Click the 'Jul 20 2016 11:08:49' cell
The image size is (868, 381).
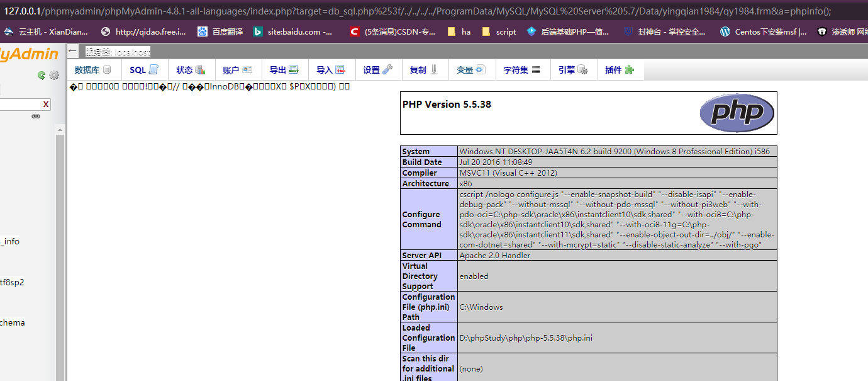click(496, 162)
